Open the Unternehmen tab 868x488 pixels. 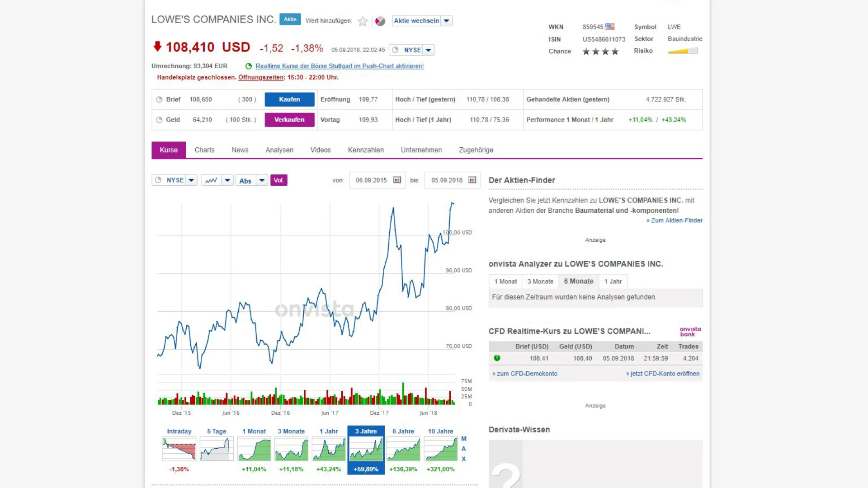pos(421,150)
